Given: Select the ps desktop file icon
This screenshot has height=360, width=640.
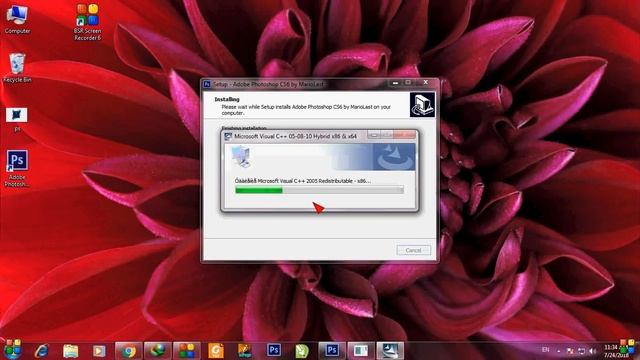Looking at the screenshot, I should pyautogui.click(x=17, y=120).
